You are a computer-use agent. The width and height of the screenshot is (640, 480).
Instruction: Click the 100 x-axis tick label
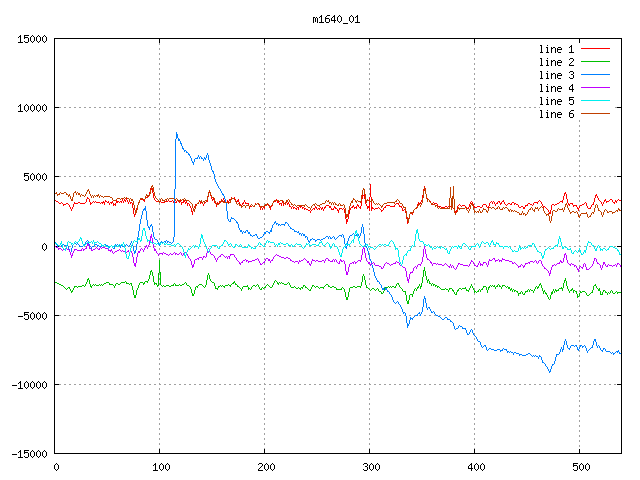tap(160, 467)
